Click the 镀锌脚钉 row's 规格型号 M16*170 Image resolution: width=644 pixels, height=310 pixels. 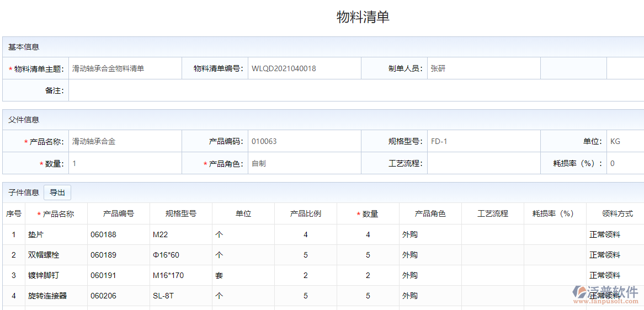pyautogui.click(x=168, y=275)
